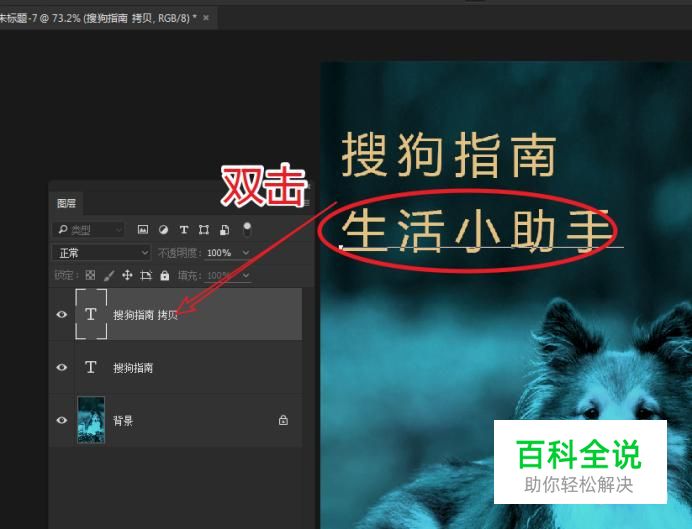Hide the 搜狗指南 拷贝 layer
Viewport: 692px width, 529px height.
(x=62, y=314)
